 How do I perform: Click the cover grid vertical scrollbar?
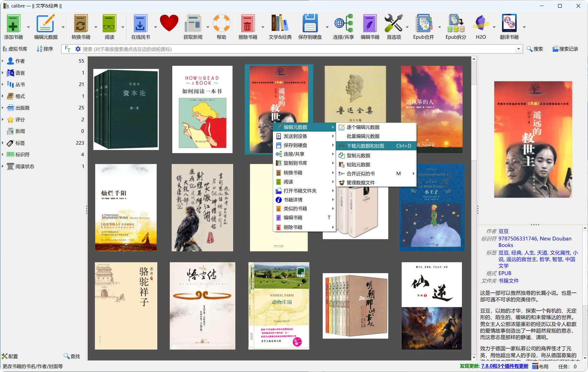(474, 208)
